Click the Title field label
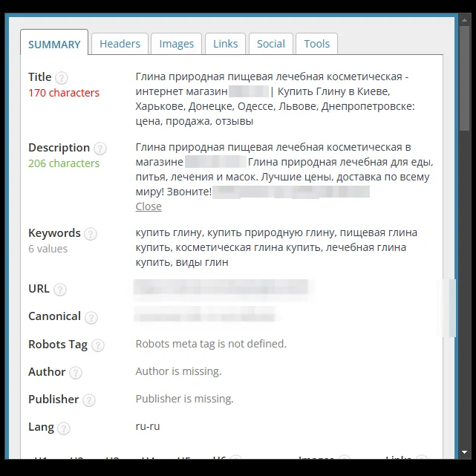This screenshot has height=476, width=476. point(40,77)
